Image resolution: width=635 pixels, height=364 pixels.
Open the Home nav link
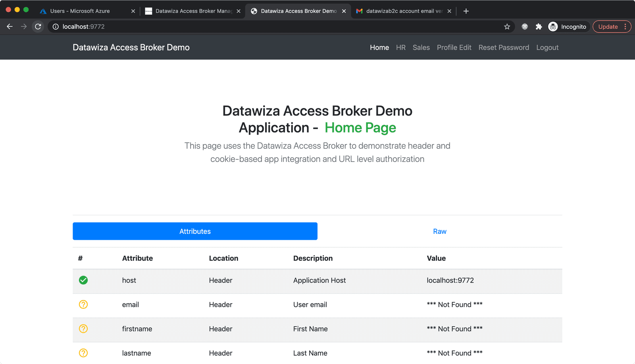click(379, 47)
